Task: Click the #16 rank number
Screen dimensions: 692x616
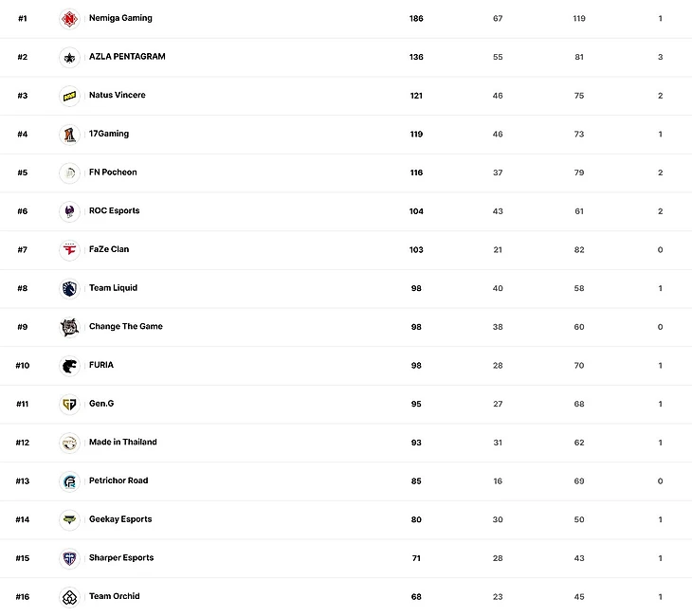Action: coord(23,597)
